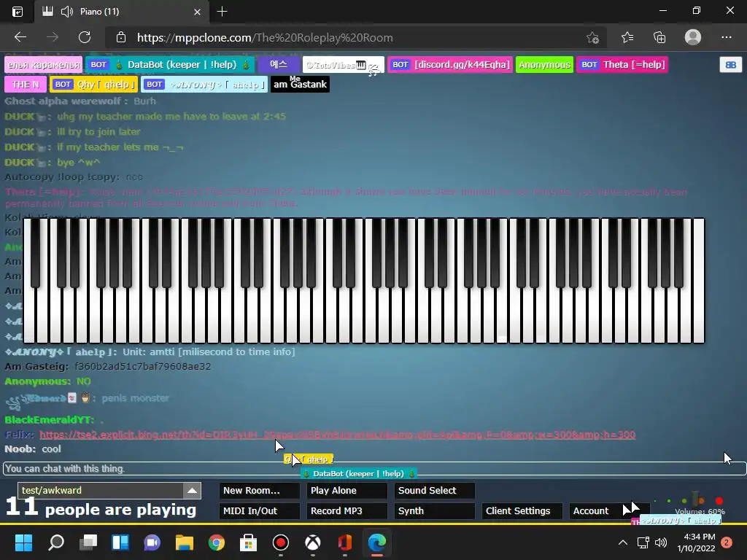Screen dimensions: 747x560
Task: Select the Qhy [ qhelp ] bot tag
Action: (x=93, y=85)
